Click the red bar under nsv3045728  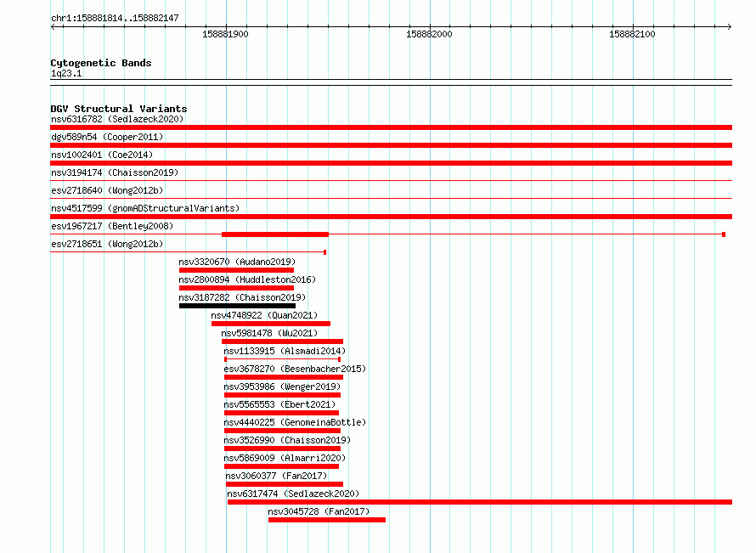click(327, 520)
